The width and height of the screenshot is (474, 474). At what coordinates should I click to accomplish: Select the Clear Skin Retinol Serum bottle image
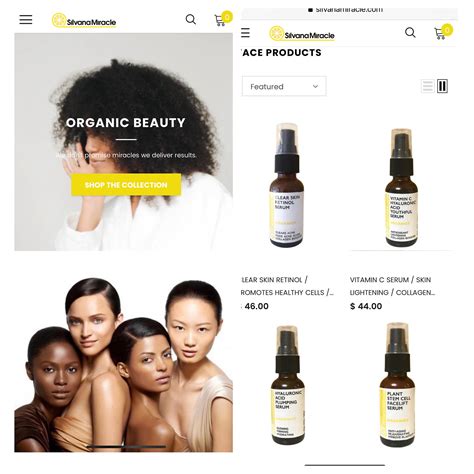point(286,185)
